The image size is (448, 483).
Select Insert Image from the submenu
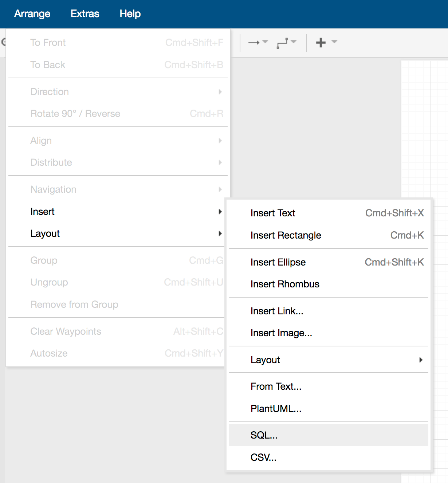click(281, 333)
